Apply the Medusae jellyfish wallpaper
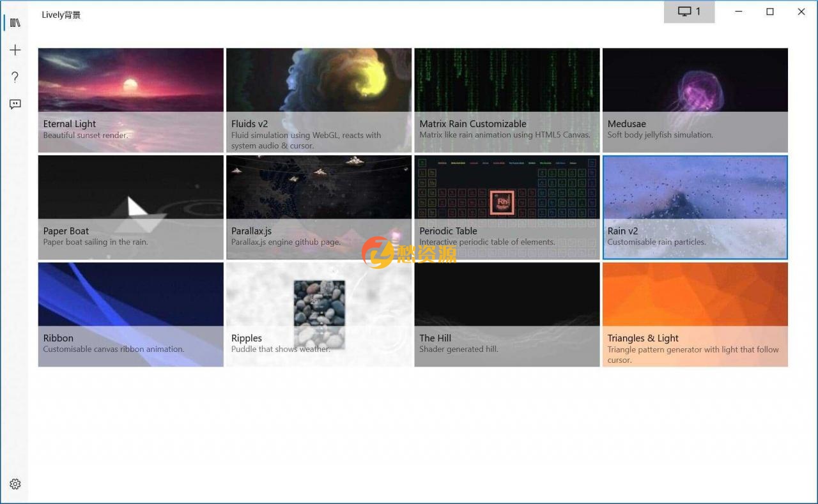The height and width of the screenshot is (504, 818). (x=694, y=100)
